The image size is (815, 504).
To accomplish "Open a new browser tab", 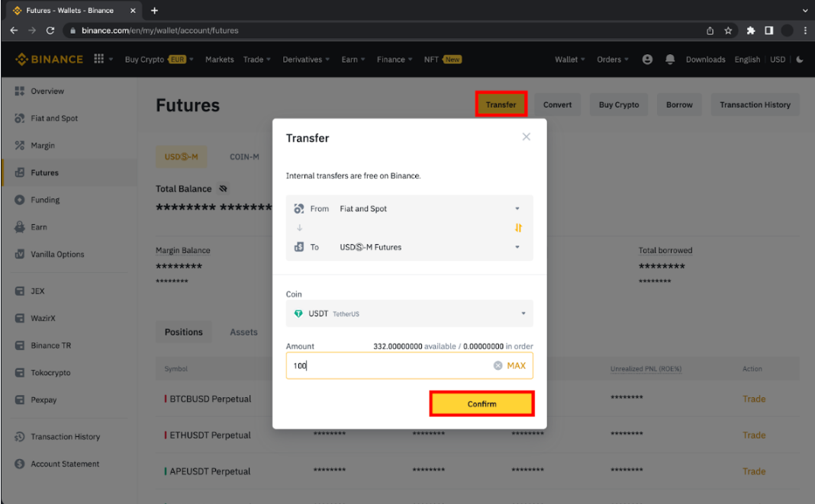I will point(154,11).
